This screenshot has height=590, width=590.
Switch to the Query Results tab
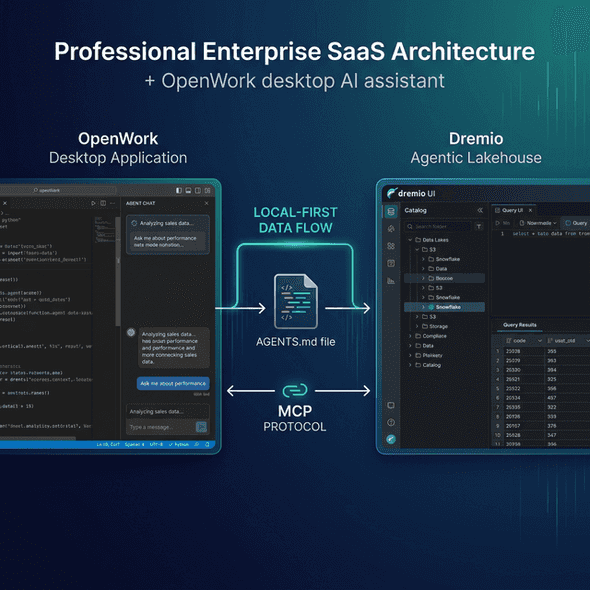(x=520, y=325)
